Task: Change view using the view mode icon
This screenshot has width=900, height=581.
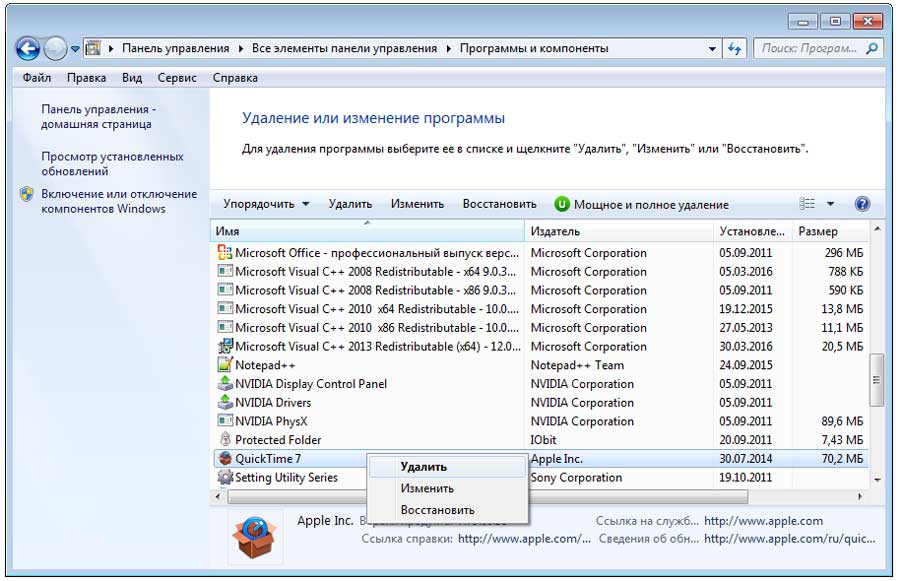Action: click(x=806, y=204)
